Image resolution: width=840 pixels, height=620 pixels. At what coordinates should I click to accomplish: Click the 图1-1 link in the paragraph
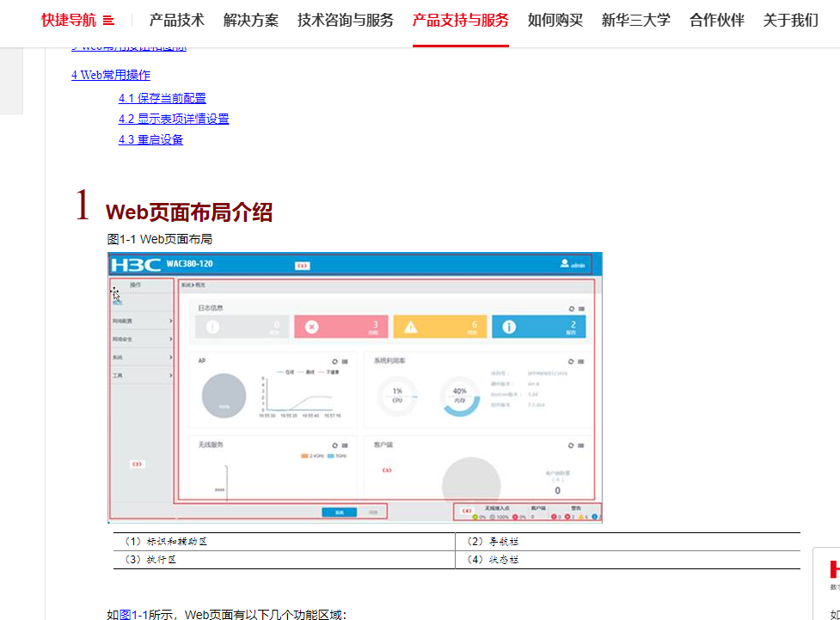(x=133, y=615)
